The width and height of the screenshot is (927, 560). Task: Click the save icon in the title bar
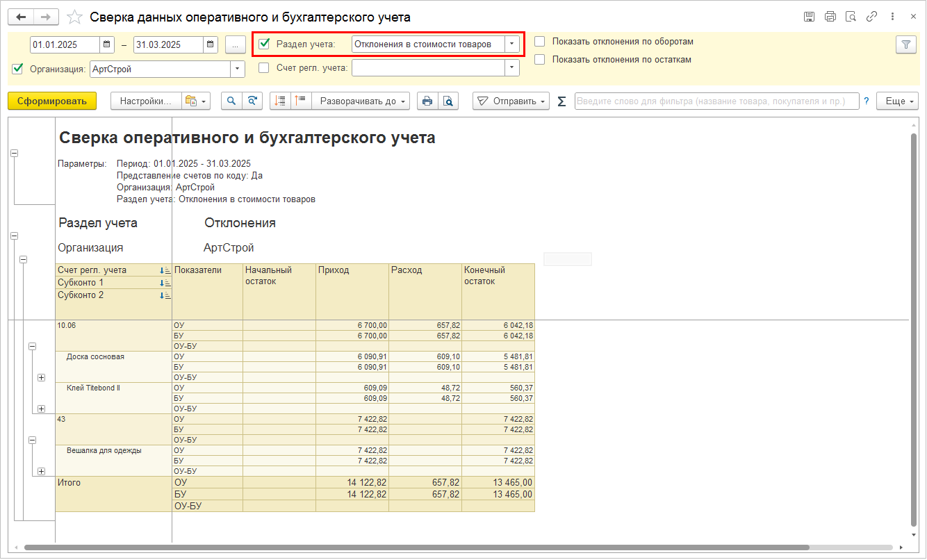point(809,17)
